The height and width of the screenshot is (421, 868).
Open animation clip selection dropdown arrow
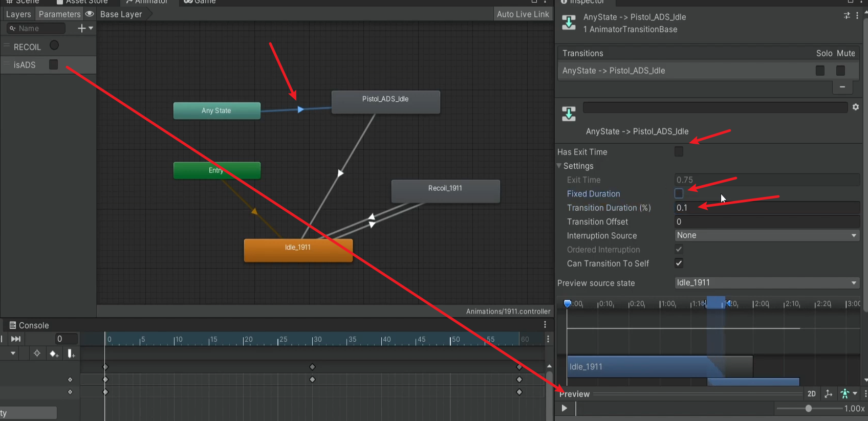tap(13, 353)
